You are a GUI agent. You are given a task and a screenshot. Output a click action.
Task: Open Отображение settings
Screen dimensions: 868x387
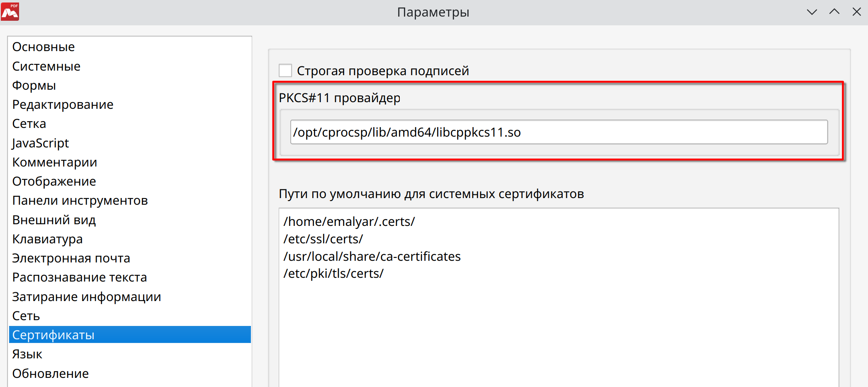click(130, 181)
